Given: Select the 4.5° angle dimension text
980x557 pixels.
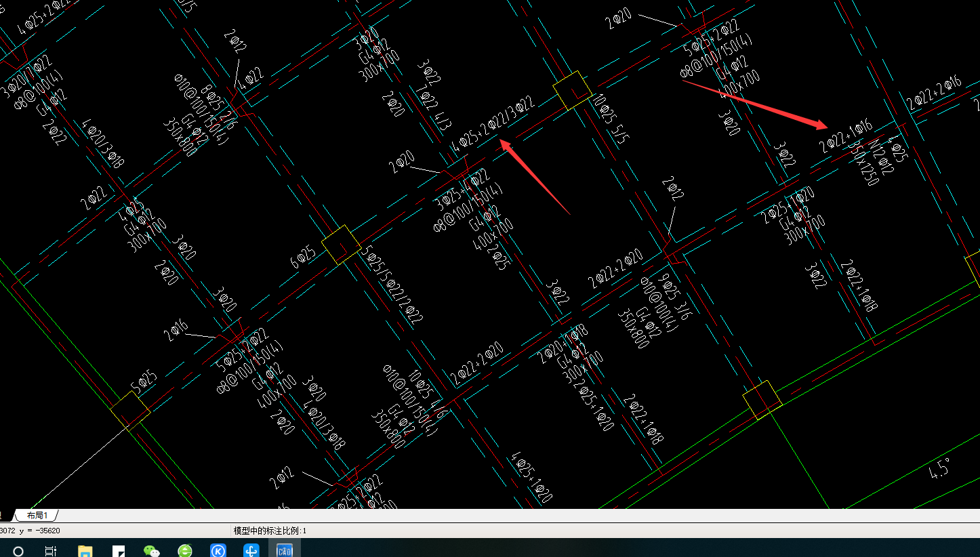Looking at the screenshot, I should 940,468.
